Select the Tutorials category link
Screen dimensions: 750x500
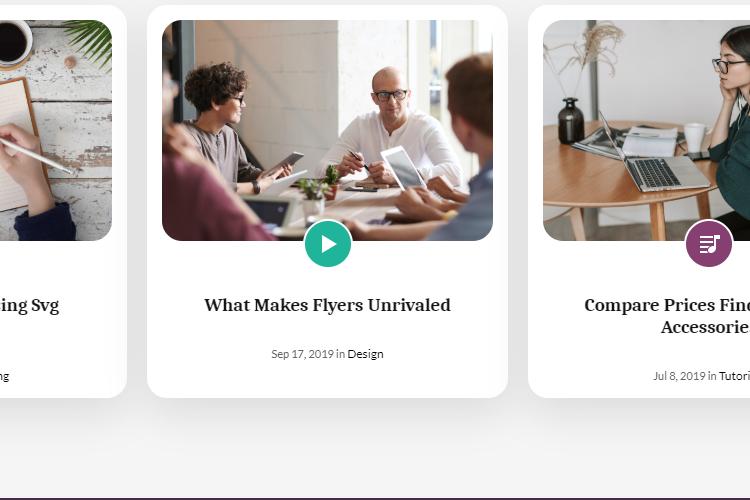[x=734, y=376]
